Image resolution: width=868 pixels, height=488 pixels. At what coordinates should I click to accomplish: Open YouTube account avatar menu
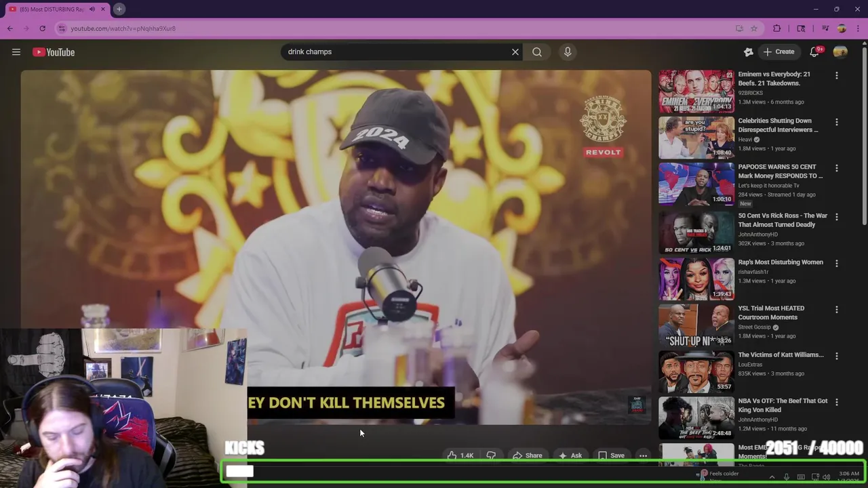coord(840,52)
